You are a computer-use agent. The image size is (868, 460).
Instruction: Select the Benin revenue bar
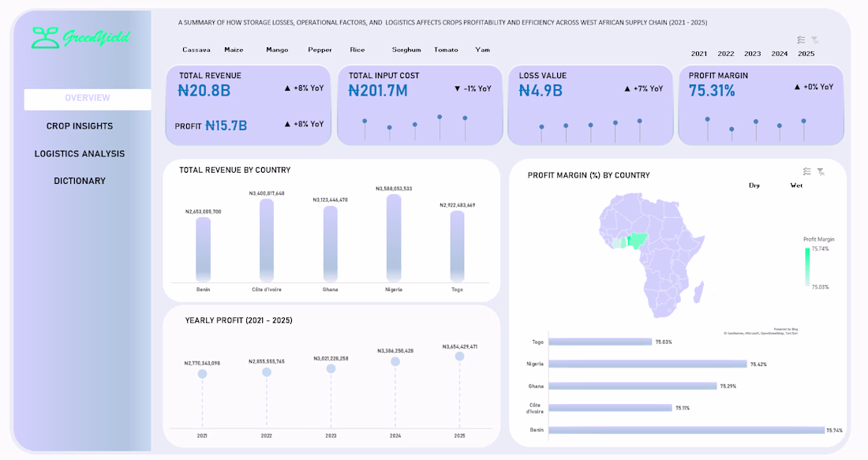(x=203, y=249)
